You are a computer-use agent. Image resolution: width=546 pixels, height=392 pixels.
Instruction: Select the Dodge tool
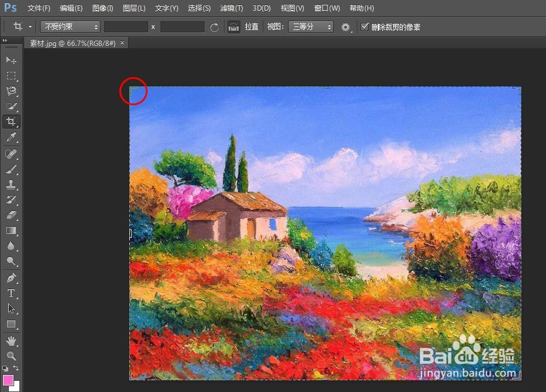(x=11, y=261)
